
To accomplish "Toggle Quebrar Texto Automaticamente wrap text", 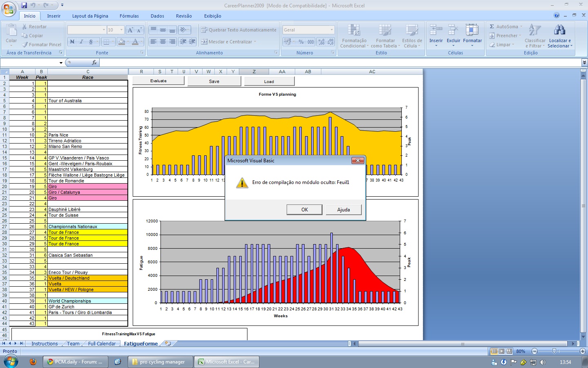I will (238, 30).
